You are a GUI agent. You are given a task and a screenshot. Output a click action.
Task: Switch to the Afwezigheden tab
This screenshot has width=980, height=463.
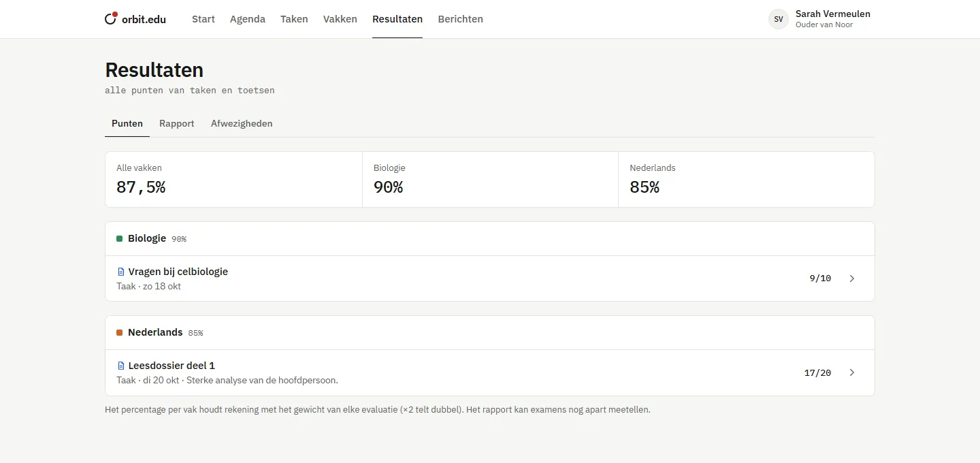(242, 123)
